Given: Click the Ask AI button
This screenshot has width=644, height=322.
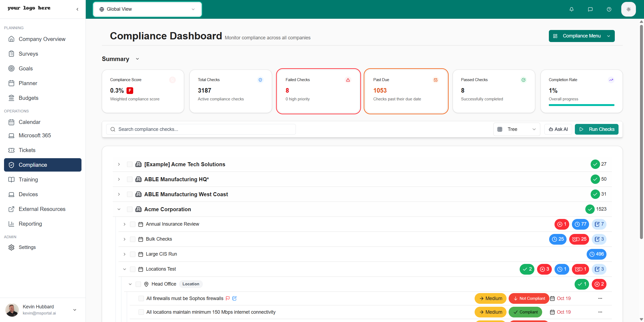Looking at the screenshot, I should pos(558,129).
